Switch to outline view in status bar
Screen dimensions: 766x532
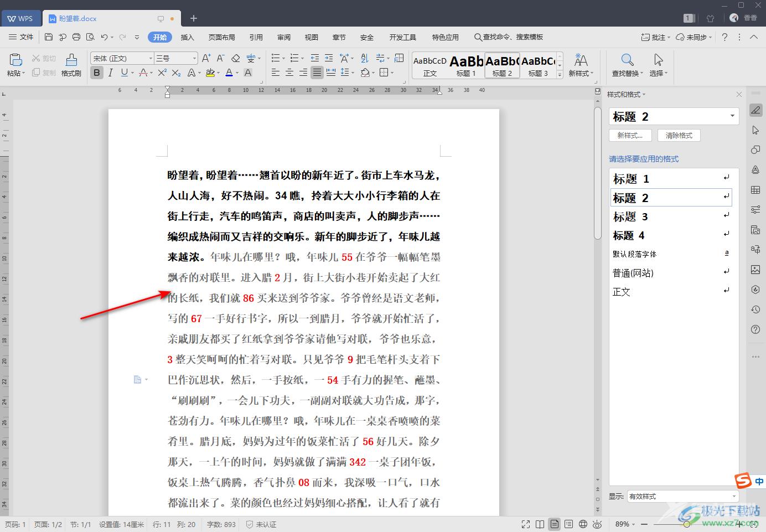tap(568, 524)
